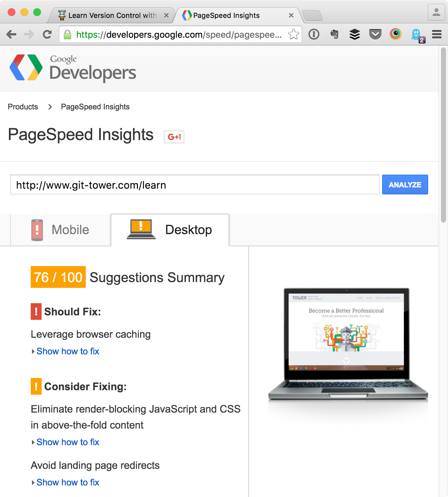Expand Show how to fix under landing page redirects

(68, 482)
